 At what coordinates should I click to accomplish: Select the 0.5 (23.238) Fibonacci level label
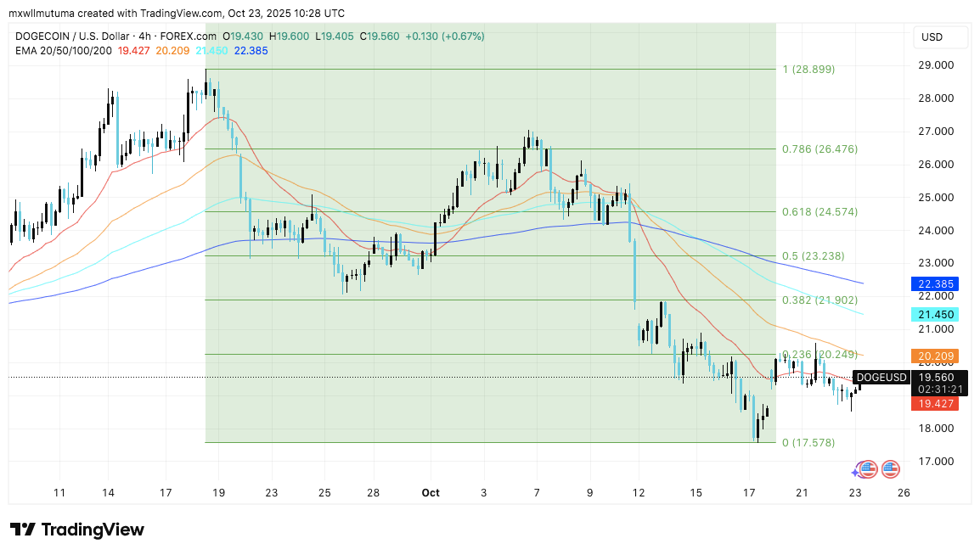pos(813,255)
